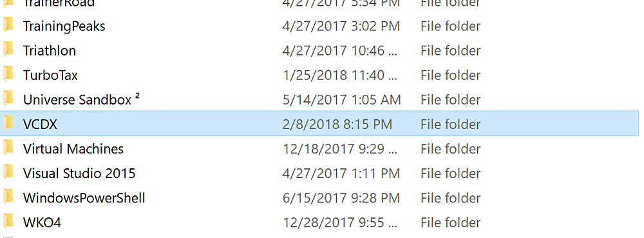Select the VCDX folder name

[40, 124]
